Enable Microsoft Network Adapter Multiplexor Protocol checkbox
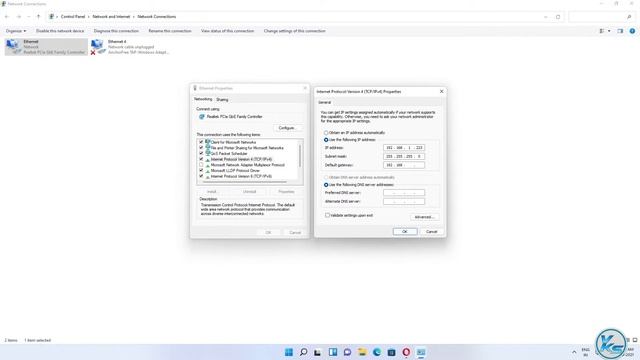The height and width of the screenshot is (360, 640). 201,165
